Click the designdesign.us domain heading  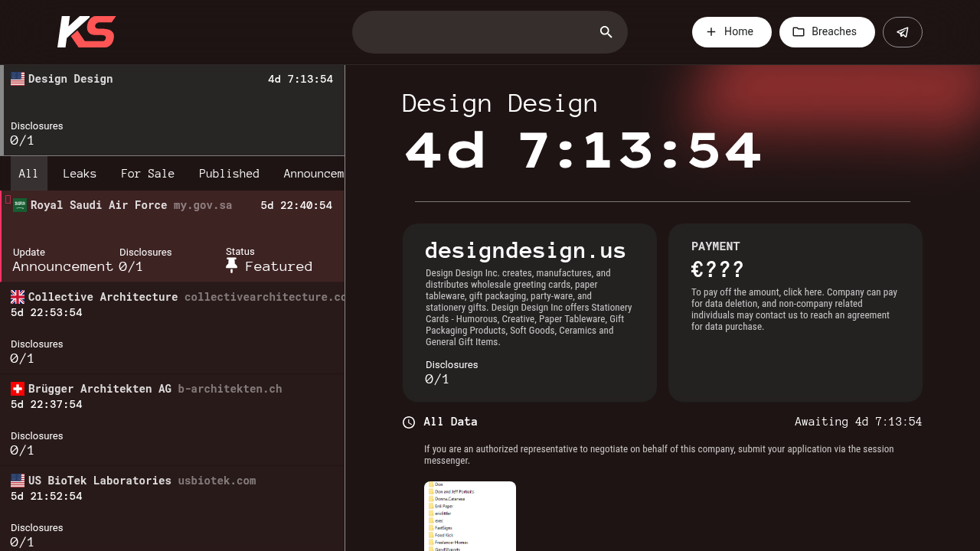[525, 250]
